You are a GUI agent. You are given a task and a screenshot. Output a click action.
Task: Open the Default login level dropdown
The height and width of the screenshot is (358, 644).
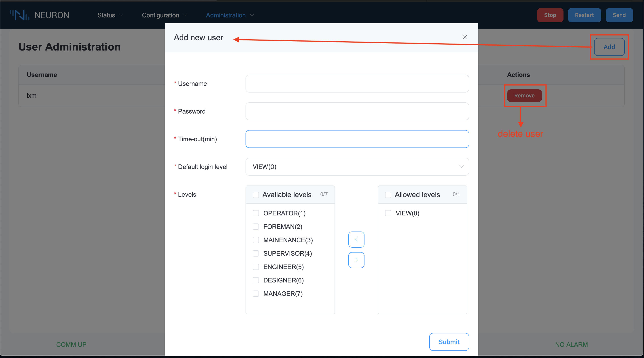click(x=357, y=167)
